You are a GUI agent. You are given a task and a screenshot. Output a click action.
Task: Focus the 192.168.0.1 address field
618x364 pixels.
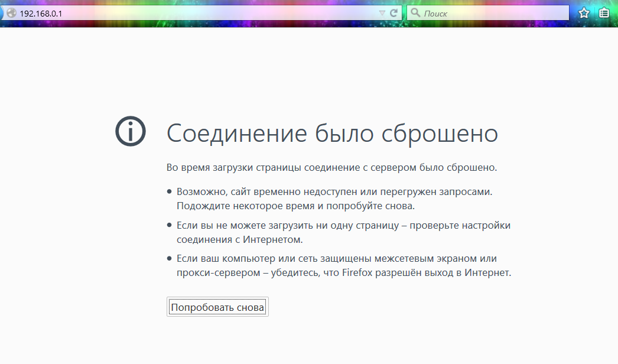tap(177, 13)
